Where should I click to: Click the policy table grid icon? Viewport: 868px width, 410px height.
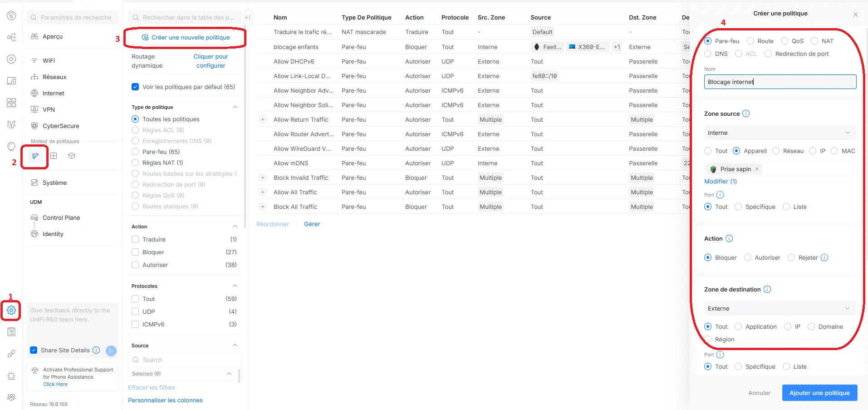[54, 156]
